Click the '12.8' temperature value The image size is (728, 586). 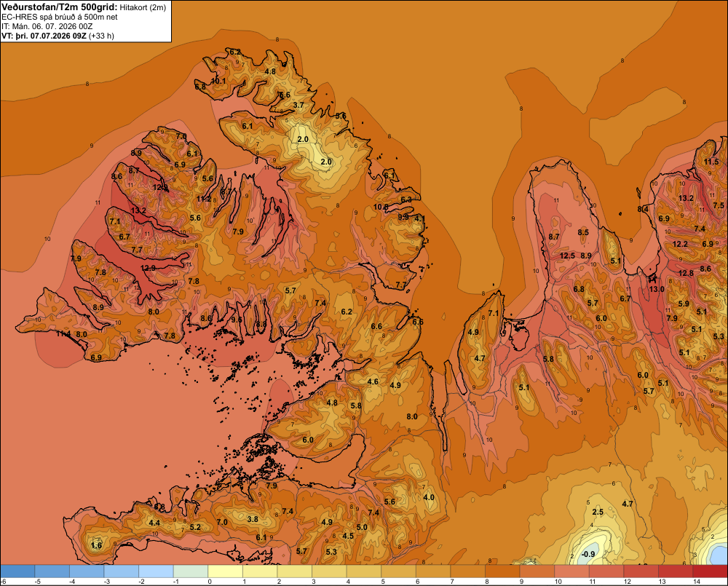[x=686, y=274]
